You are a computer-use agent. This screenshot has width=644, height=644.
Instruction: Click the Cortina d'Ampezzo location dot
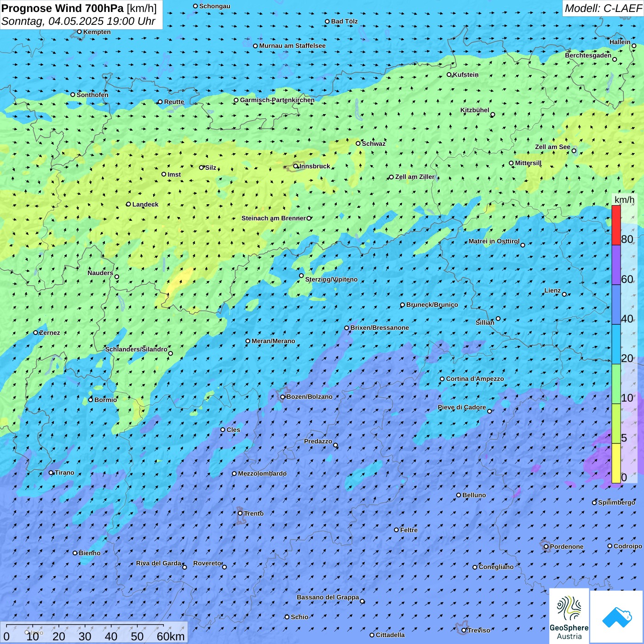coord(442,379)
